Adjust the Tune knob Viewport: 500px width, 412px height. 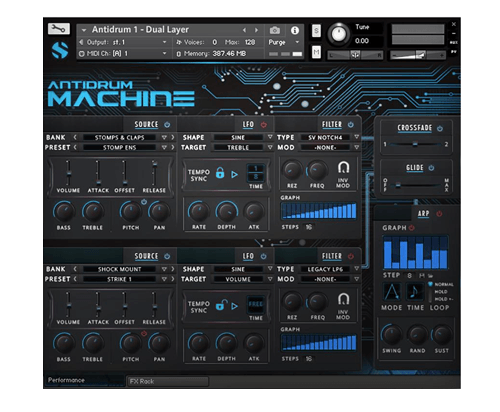[338, 34]
